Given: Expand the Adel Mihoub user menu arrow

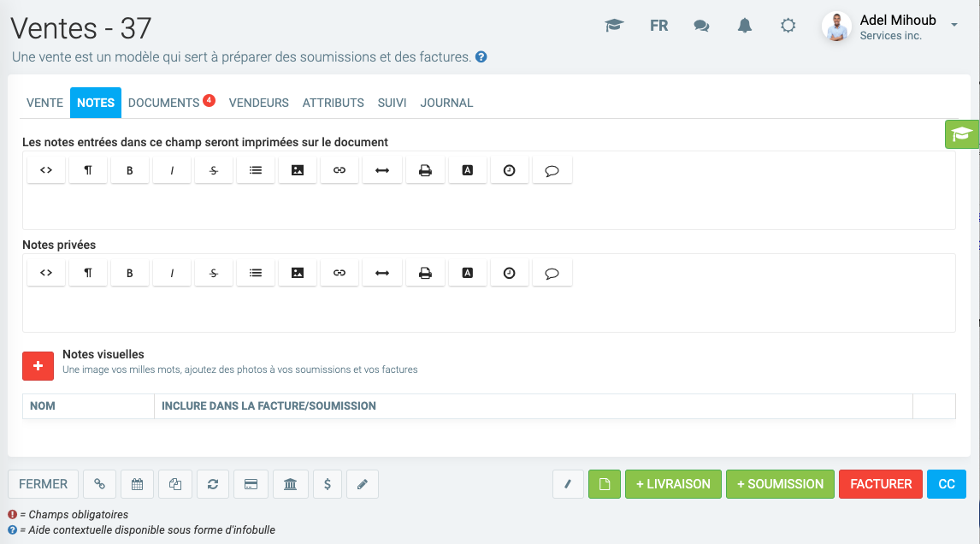Looking at the screenshot, I should click(954, 26).
